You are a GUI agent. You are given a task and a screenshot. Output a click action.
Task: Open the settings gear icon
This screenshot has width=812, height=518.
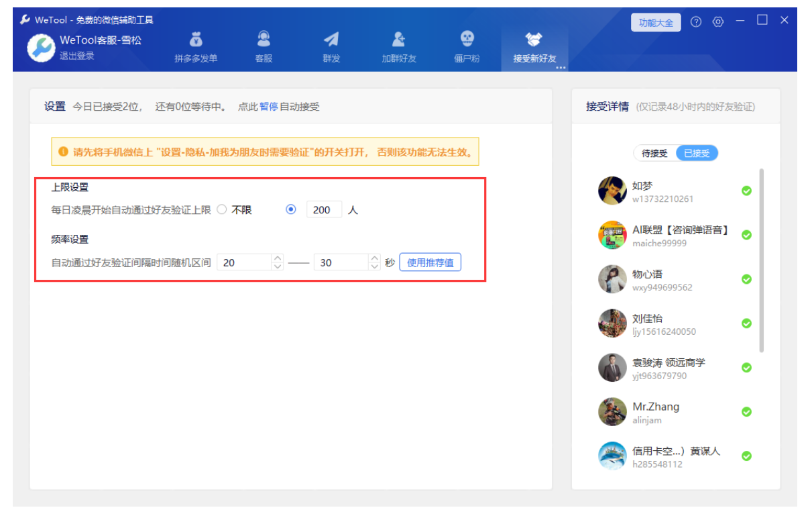[x=718, y=22]
